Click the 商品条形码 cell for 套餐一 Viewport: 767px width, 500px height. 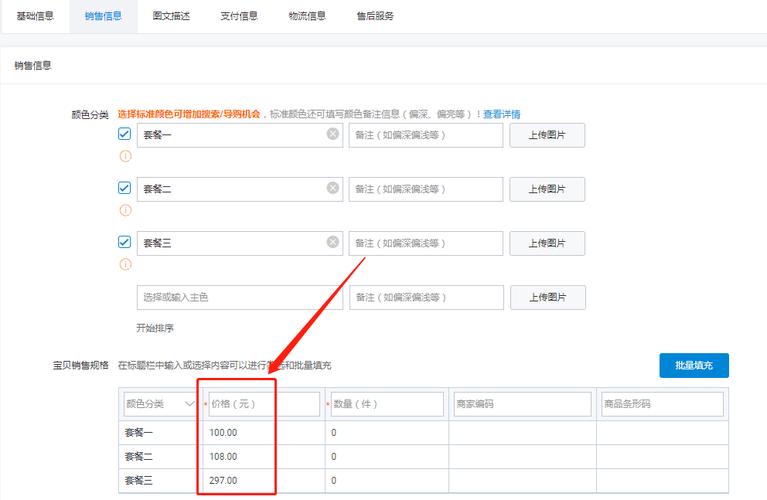[662, 432]
